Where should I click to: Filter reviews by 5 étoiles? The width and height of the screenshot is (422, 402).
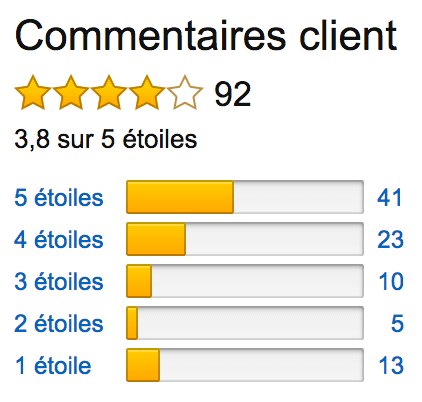59,197
